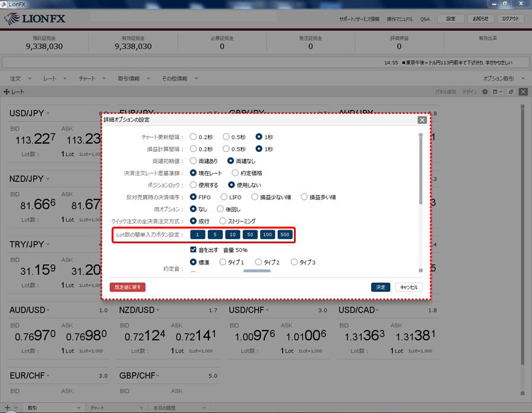
Task: Expand GBP/CHF currency pair dropdown
Action: pos(158,376)
